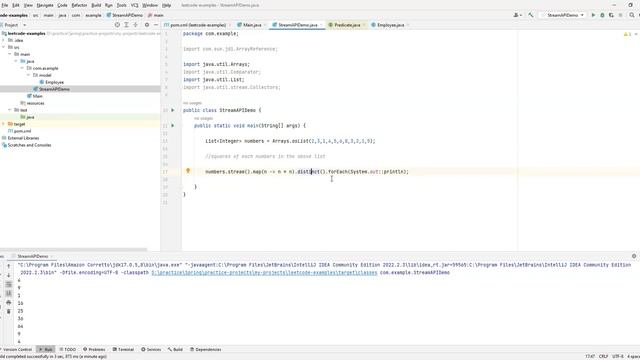Viewport: 640px width, 360px height.
Task: Open the Build tool window tab
Action: pos(175,349)
